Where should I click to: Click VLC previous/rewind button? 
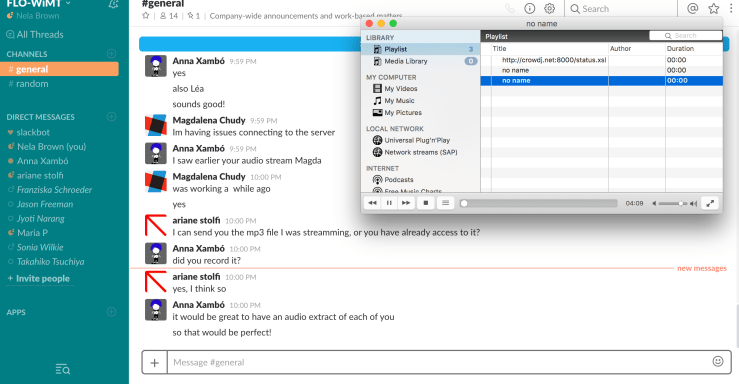pos(372,203)
